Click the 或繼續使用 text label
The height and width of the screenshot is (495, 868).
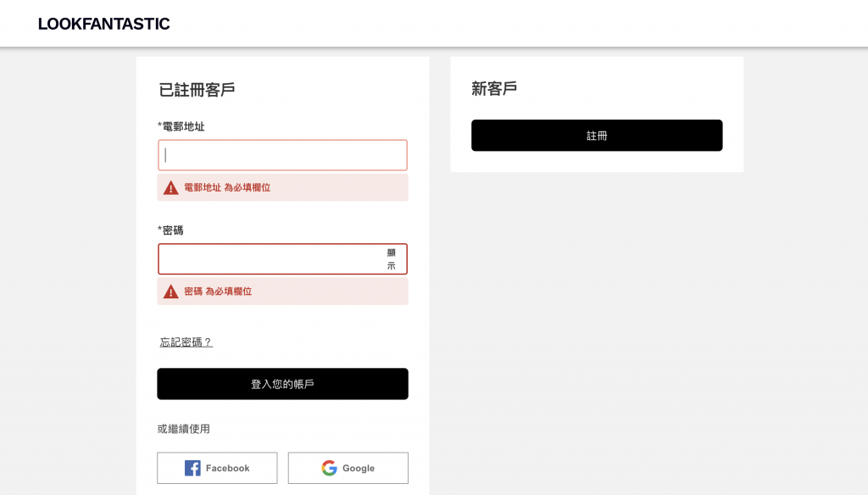tap(183, 429)
